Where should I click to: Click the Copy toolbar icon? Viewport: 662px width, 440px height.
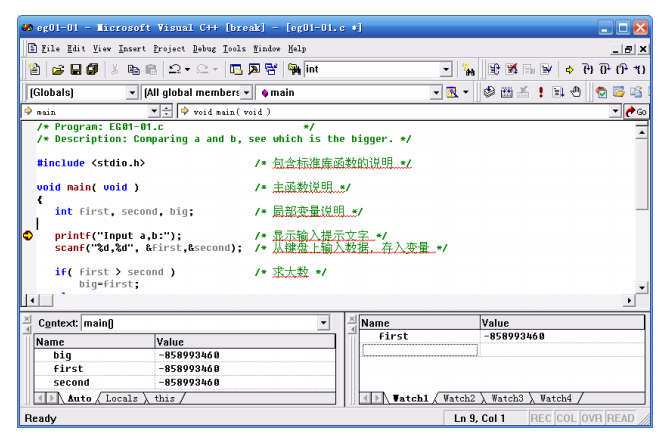(133, 70)
